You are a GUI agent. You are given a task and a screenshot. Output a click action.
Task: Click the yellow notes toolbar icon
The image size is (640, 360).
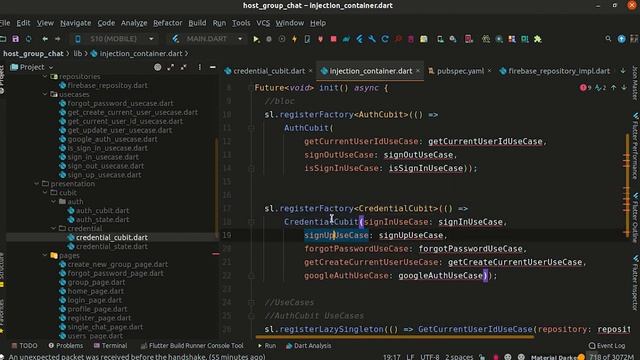click(424, 39)
